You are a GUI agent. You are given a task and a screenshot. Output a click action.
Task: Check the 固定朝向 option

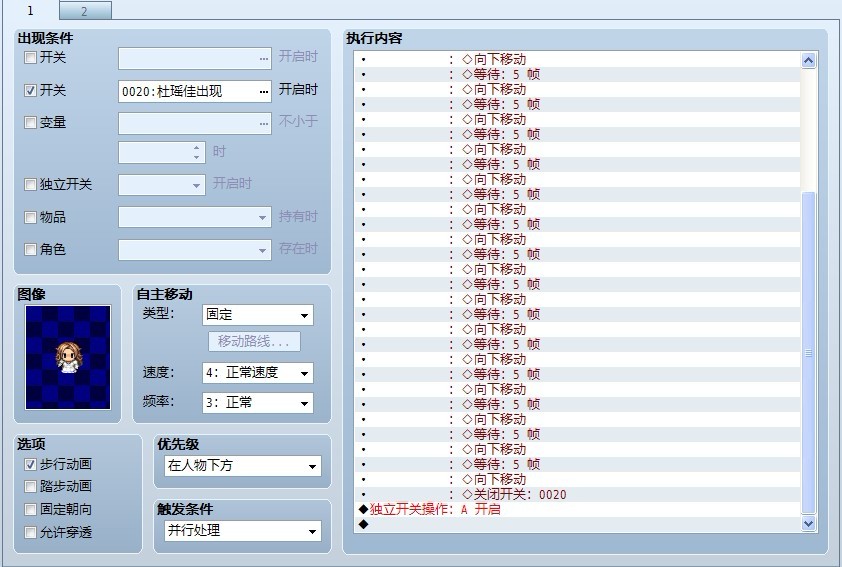point(31,509)
